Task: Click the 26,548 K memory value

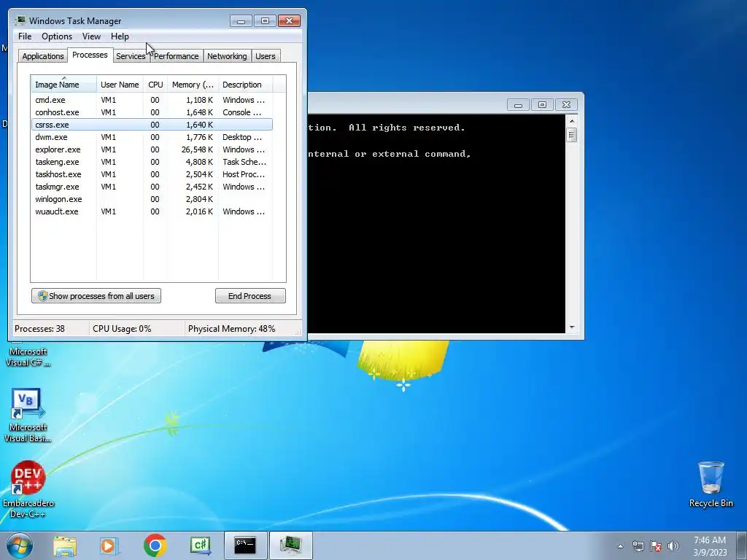Action: (x=197, y=149)
